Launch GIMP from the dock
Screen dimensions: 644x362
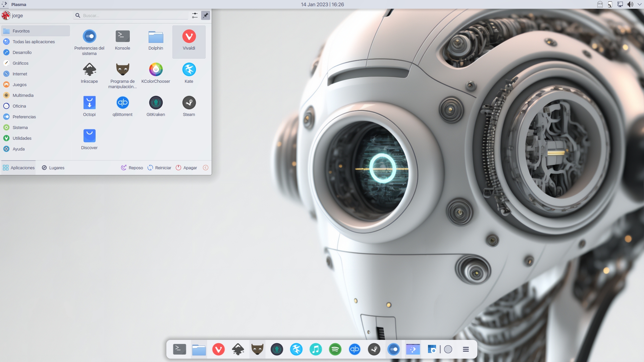pos(257,349)
